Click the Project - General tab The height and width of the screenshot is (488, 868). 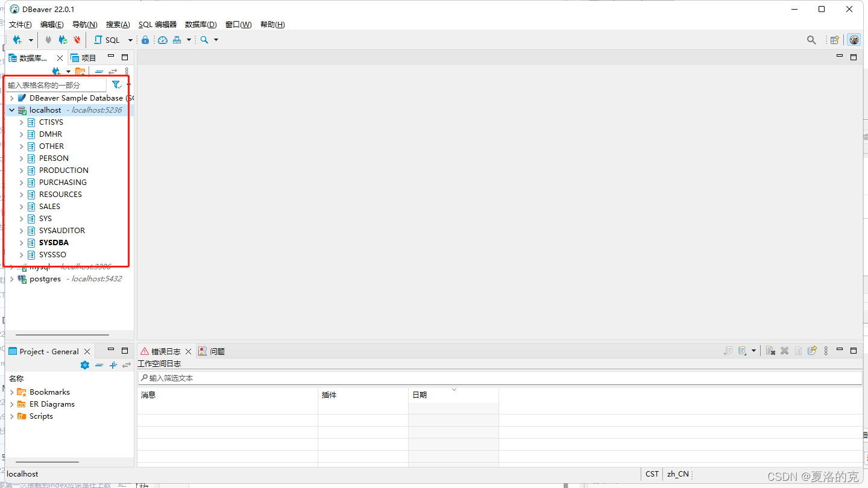48,351
